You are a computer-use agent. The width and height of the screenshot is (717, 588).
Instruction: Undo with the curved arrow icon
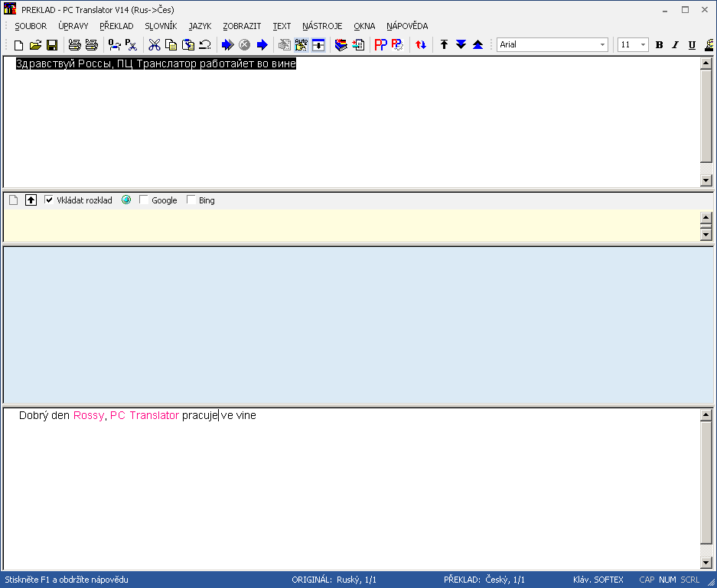(x=205, y=45)
